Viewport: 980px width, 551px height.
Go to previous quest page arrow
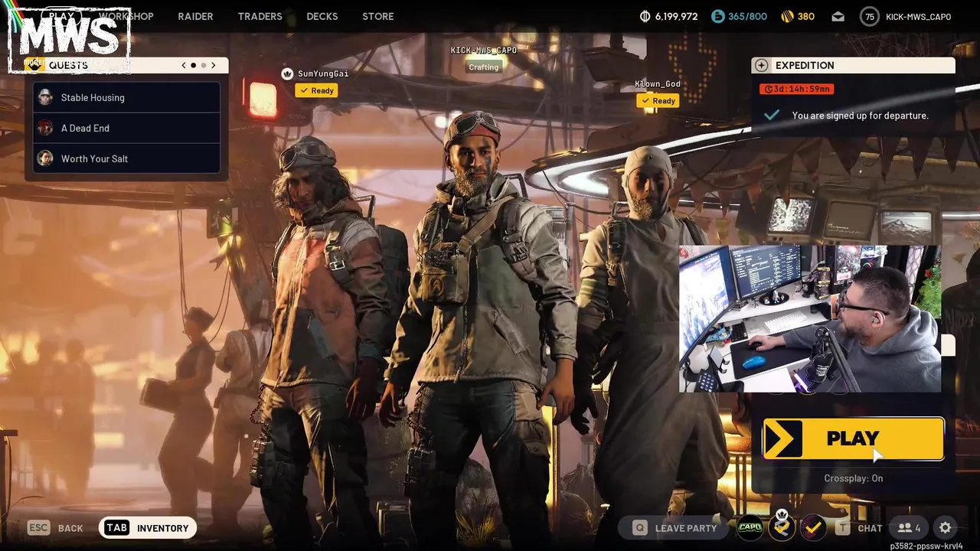click(x=184, y=65)
